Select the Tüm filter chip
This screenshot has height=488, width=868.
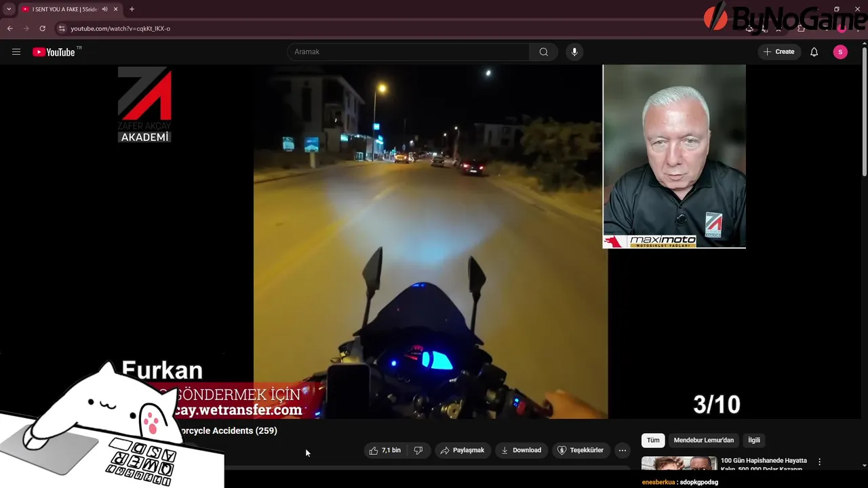653,440
